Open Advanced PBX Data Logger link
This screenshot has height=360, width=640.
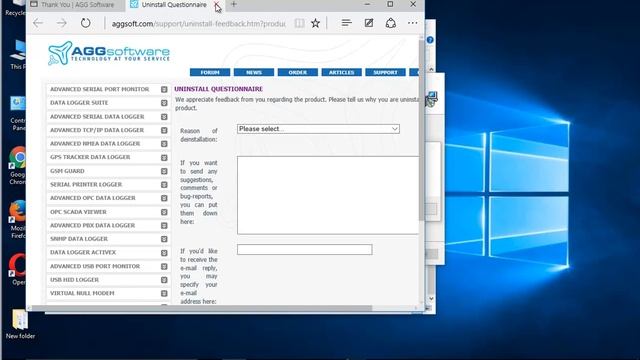click(x=93, y=225)
